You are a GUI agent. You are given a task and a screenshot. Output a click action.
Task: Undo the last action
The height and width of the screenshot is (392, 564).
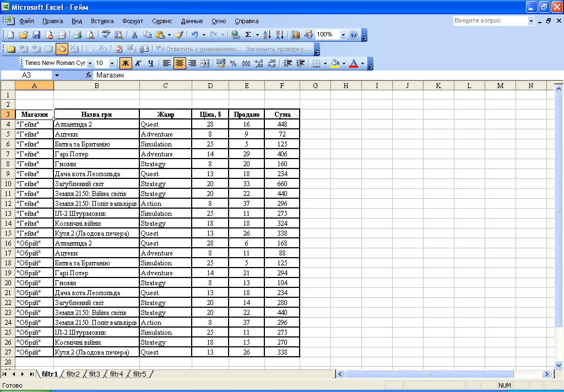pos(194,35)
